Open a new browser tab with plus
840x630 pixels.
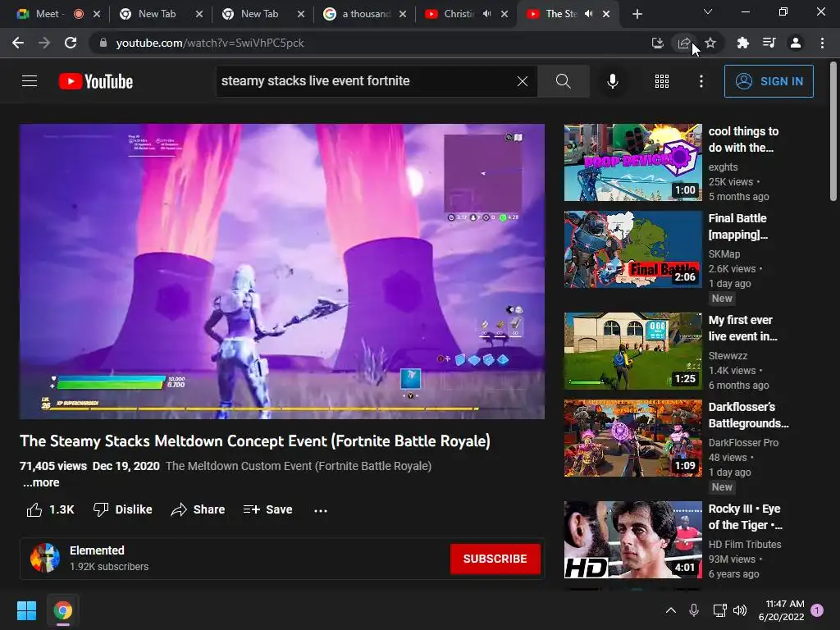tap(637, 14)
